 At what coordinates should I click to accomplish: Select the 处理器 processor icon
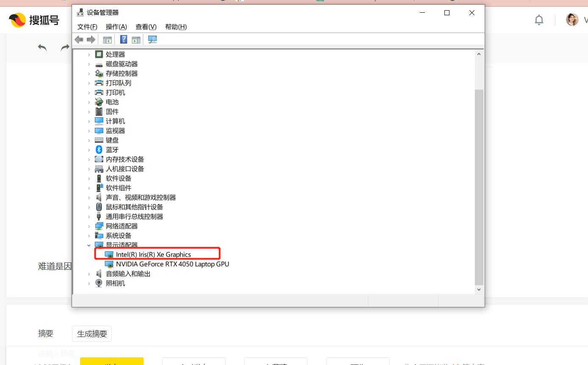(x=99, y=54)
